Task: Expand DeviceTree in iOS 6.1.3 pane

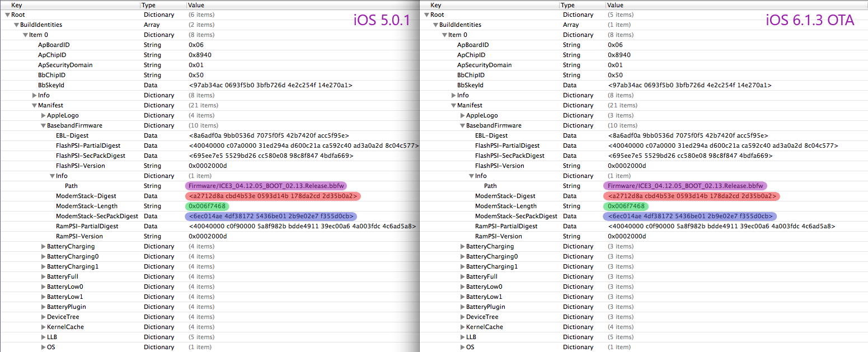Action: [462, 317]
